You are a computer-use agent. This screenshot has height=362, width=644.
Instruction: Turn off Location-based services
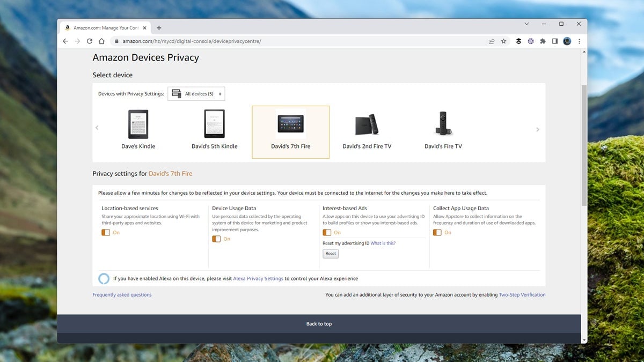[106, 232]
